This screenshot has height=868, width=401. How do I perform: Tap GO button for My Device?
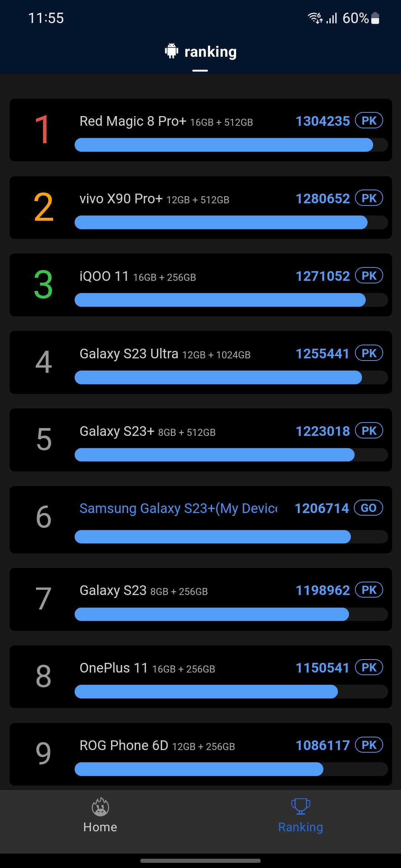click(368, 508)
